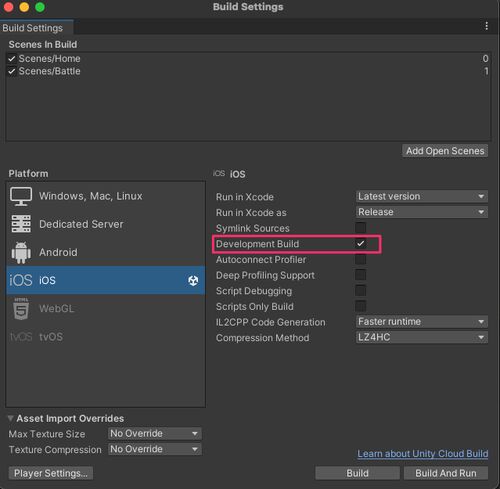
Task: Select the Scenes/Battle scene entry
Action: [x=248, y=71]
